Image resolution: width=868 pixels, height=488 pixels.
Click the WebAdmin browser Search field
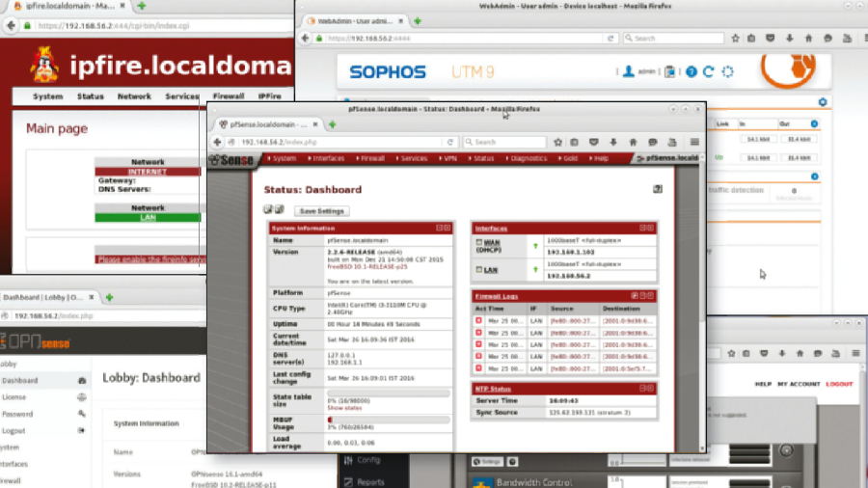pos(673,39)
